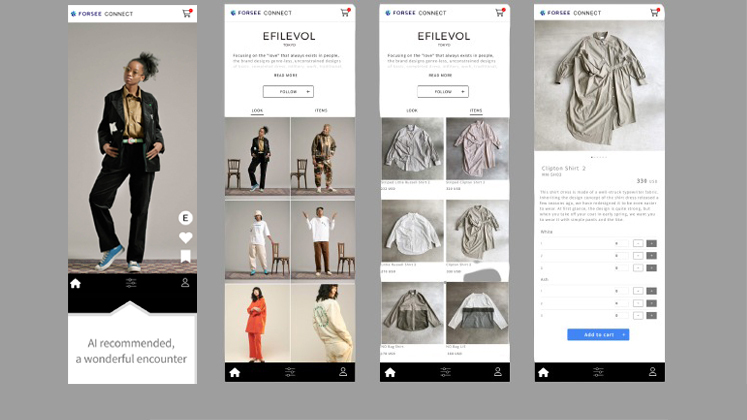Switch to ITEMS tab on second screen
Viewport: 747px width, 420px height.
321,110
